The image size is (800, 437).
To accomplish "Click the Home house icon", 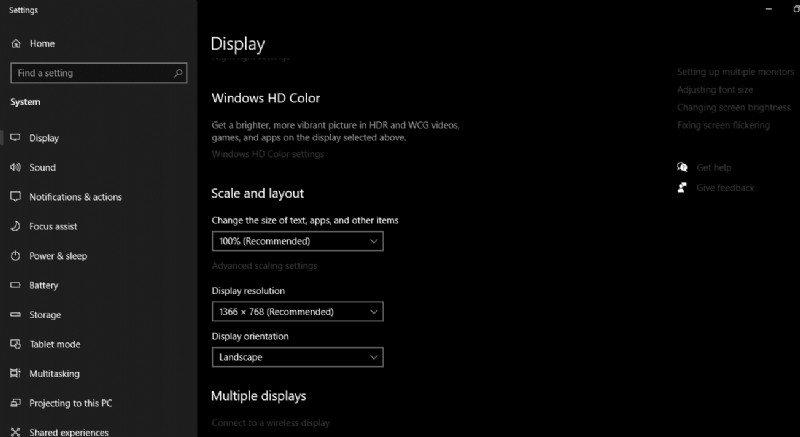I will tap(16, 43).
